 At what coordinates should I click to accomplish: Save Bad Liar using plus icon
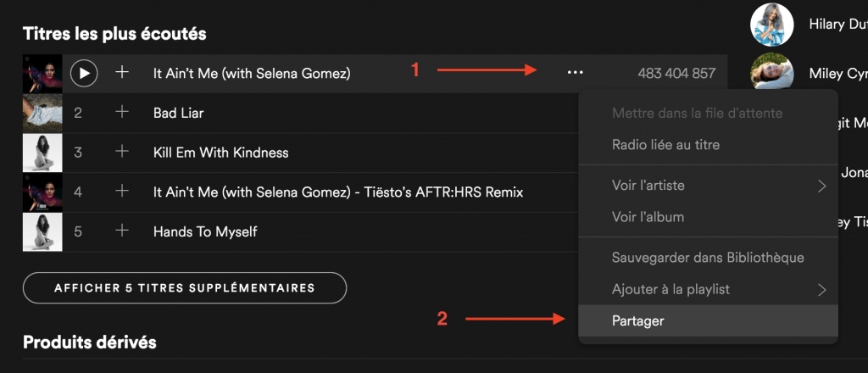122,112
